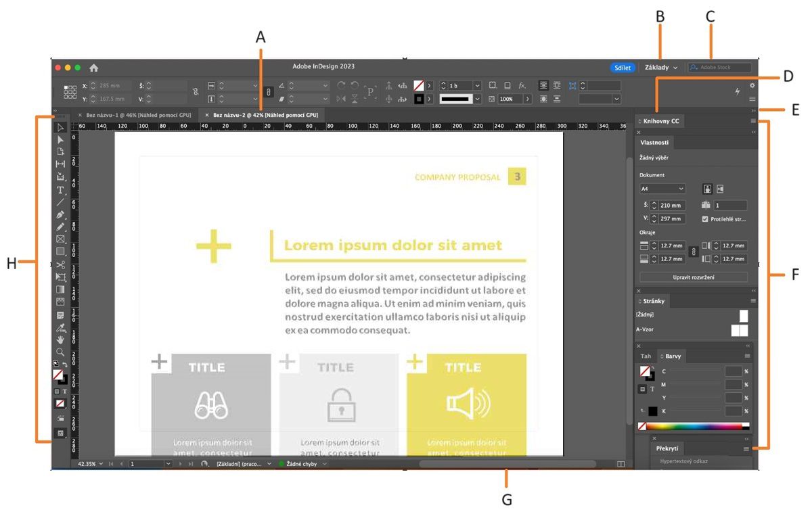Image resolution: width=812 pixels, height=514 pixels.
Task: Select the Rectangle tool
Action: (60, 252)
